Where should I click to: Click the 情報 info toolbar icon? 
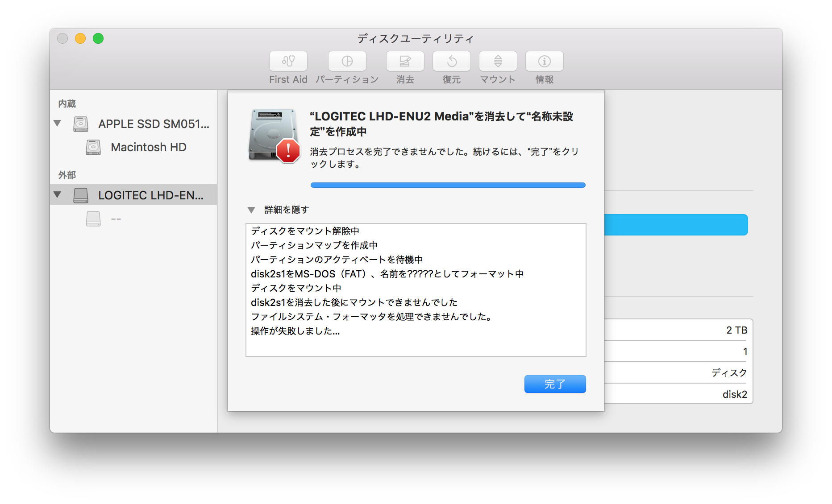coord(545,61)
